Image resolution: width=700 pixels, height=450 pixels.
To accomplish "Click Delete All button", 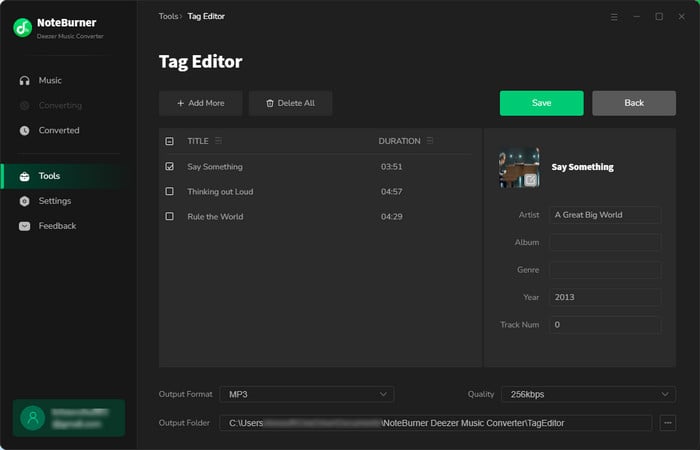I will pos(290,103).
